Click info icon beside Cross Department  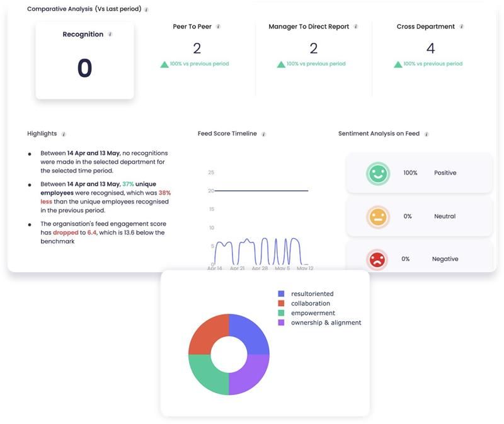(461, 26)
